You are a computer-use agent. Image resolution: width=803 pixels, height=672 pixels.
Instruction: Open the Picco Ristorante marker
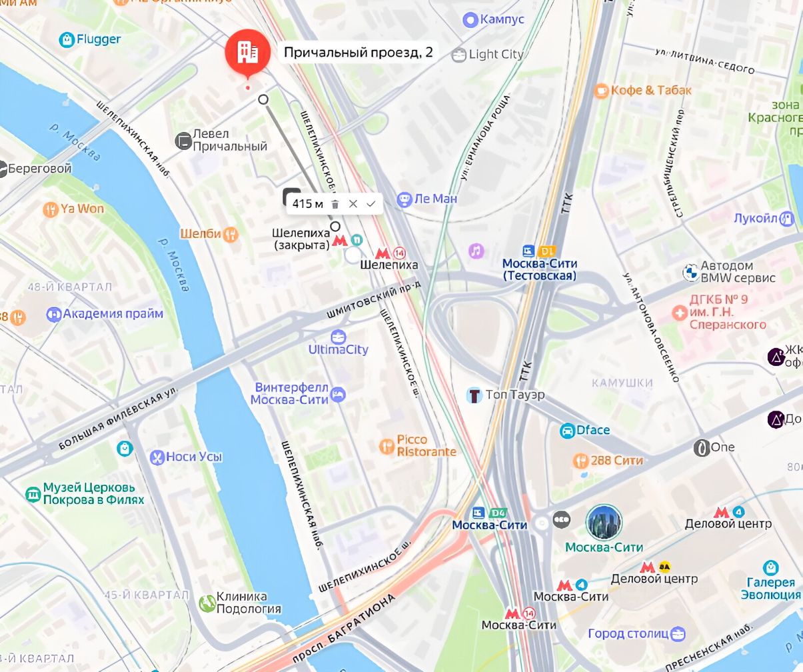click(387, 446)
